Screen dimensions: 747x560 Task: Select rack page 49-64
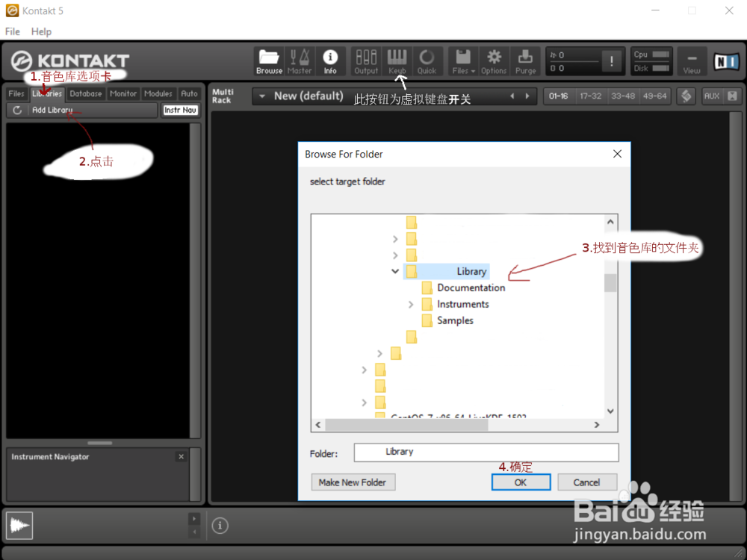[x=655, y=96]
